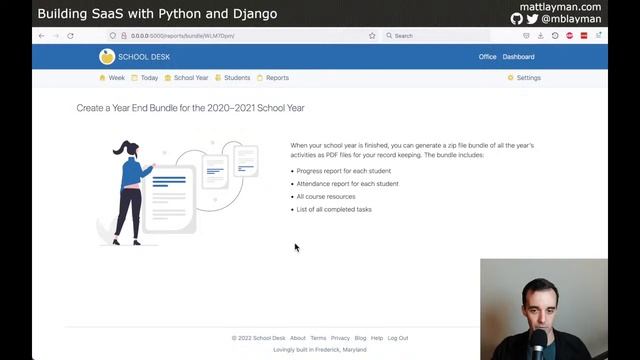Click the mattlayman.com overlay text

[x=560, y=7]
